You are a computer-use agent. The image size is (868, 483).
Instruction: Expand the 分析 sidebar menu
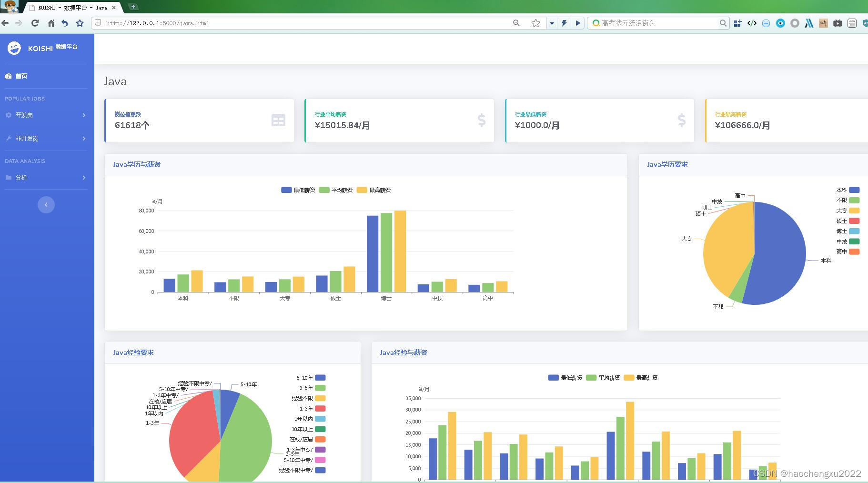(x=46, y=178)
